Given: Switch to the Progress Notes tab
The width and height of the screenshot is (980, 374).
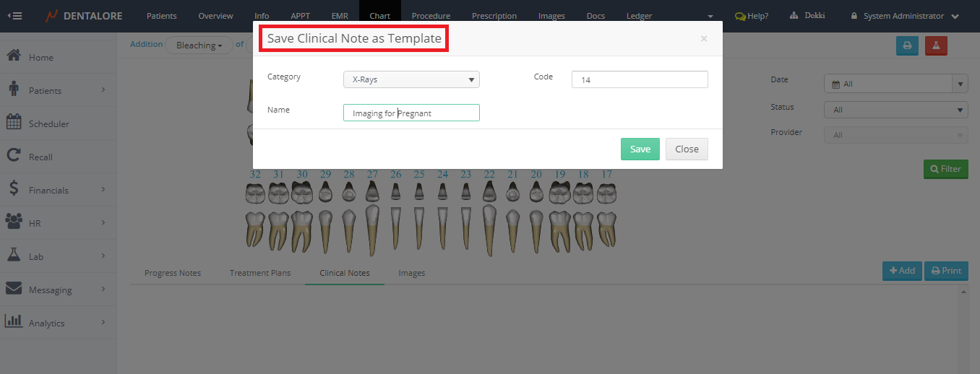Looking at the screenshot, I should click(173, 273).
